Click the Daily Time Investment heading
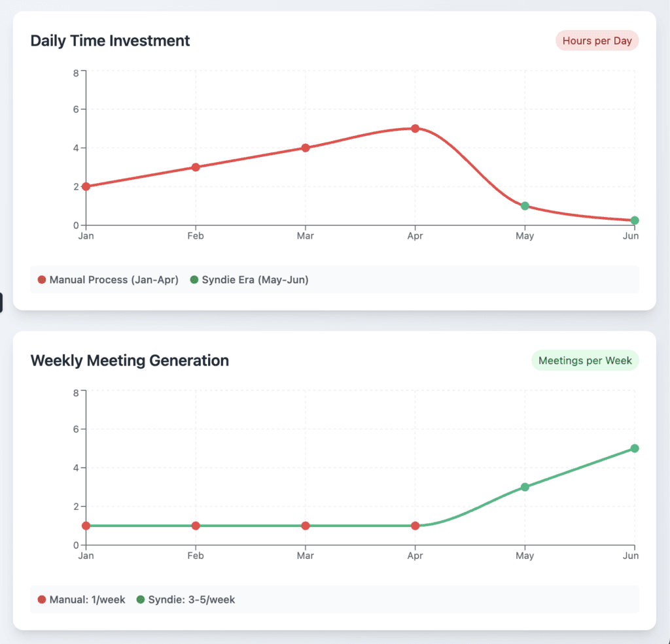This screenshot has width=670, height=644. click(x=110, y=41)
